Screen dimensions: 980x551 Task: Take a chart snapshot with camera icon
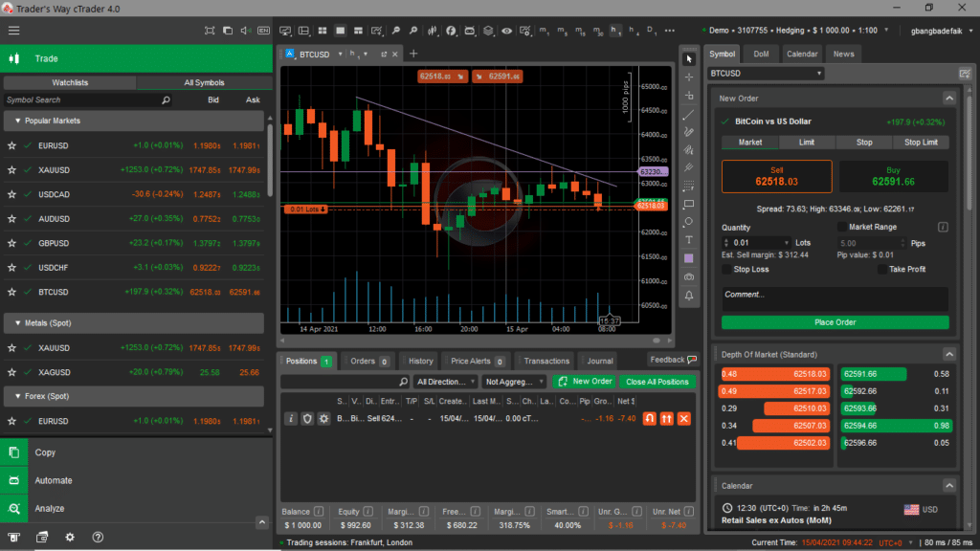click(689, 276)
